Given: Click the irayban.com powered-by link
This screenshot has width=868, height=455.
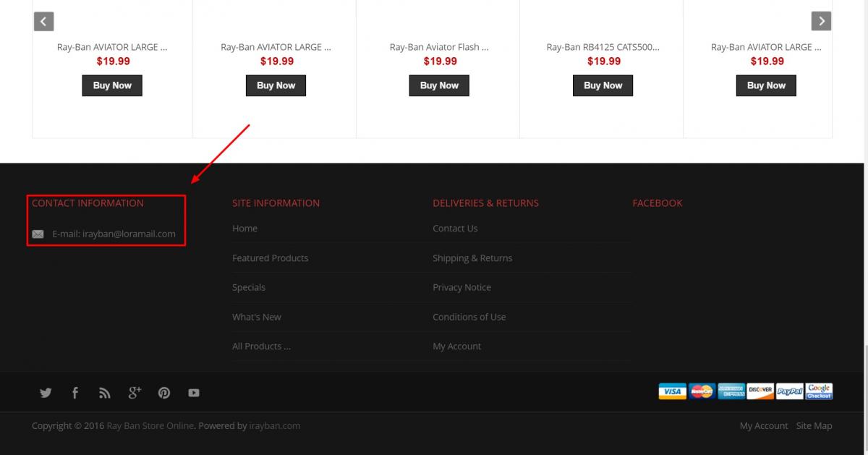Looking at the screenshot, I should [x=275, y=426].
